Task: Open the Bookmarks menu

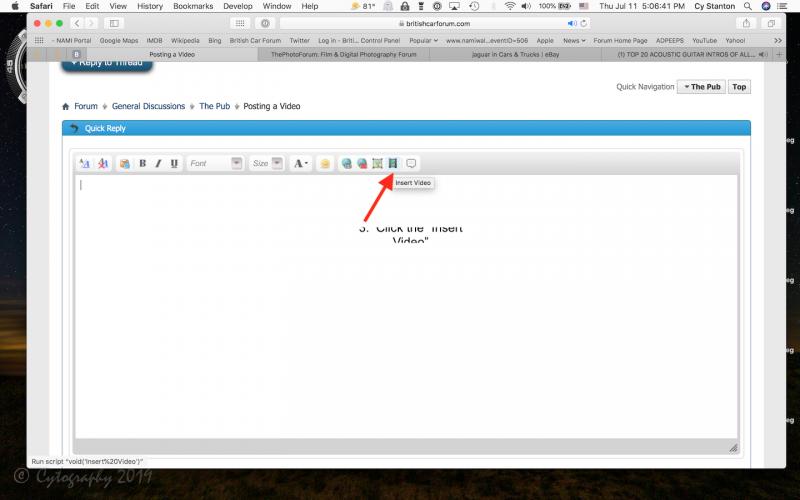Action: [193, 6]
